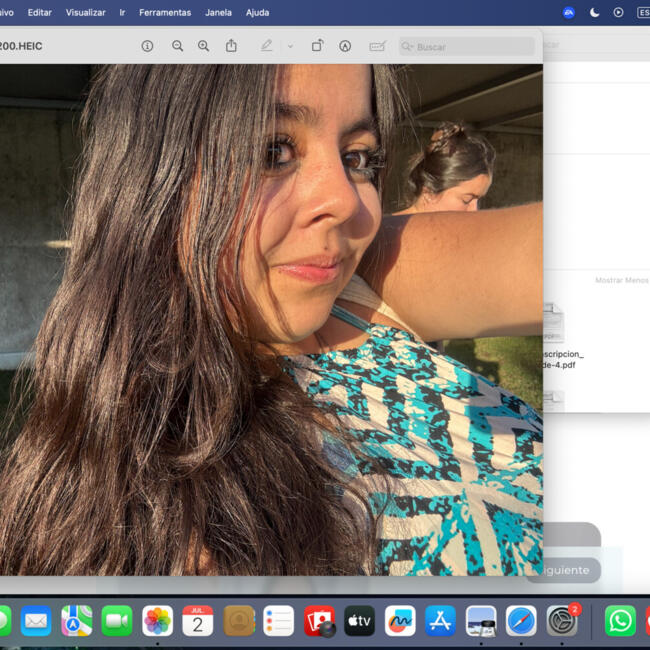Zoom out using the minus magnifier
Screen dimensions: 650x650
tap(177, 46)
